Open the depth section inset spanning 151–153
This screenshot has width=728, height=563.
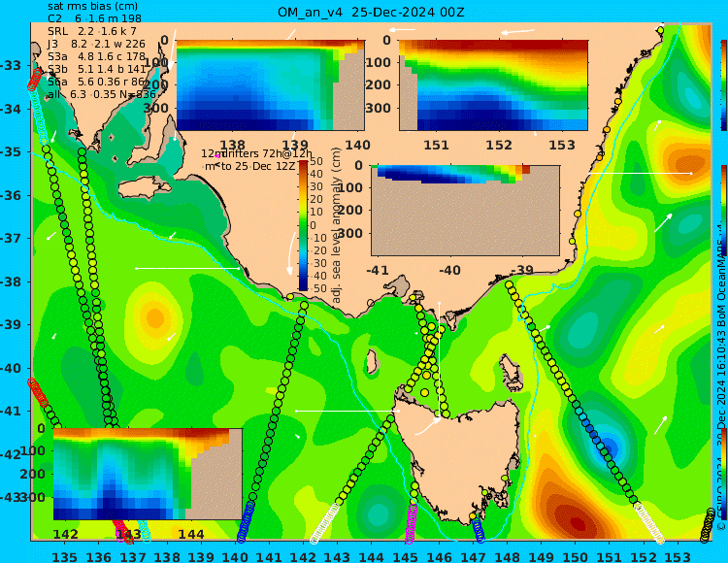pyautogui.click(x=493, y=85)
